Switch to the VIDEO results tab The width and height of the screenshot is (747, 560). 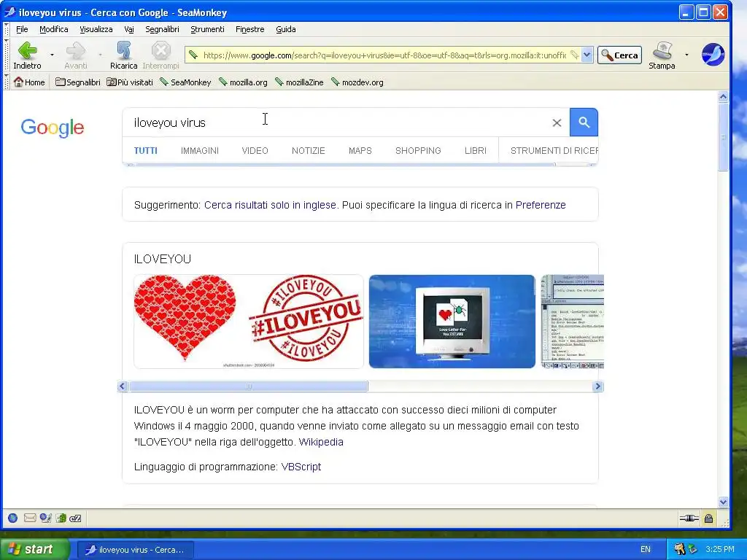coord(255,150)
